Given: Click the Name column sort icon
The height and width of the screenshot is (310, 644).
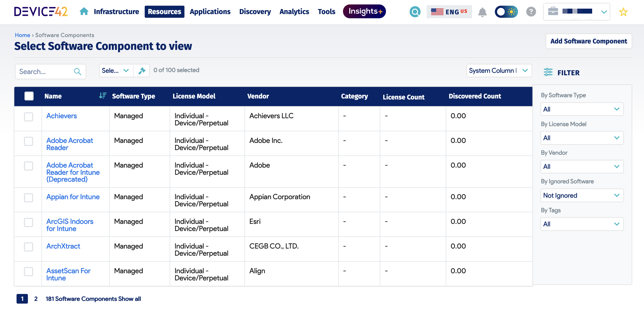Looking at the screenshot, I should click(x=102, y=96).
